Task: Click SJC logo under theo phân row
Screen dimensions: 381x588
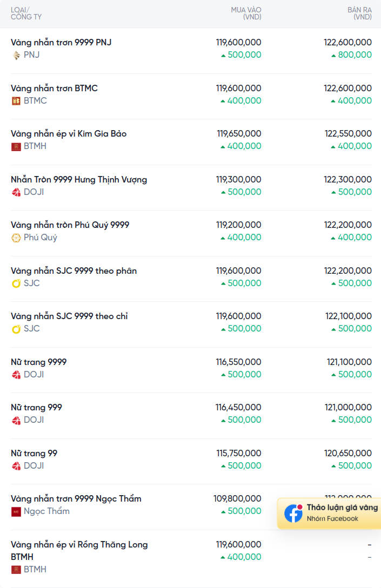Action: tap(16, 283)
